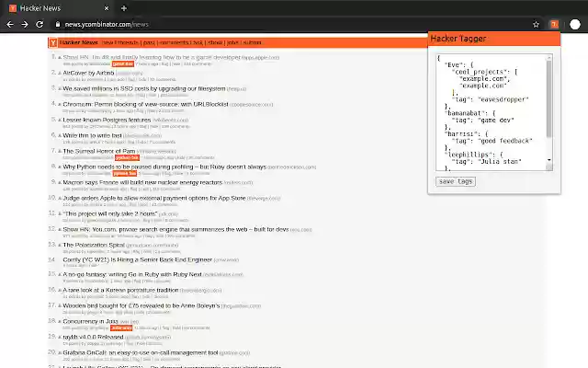Close the Hacker News tab
The width and height of the screenshot is (588, 368).
pos(107,8)
